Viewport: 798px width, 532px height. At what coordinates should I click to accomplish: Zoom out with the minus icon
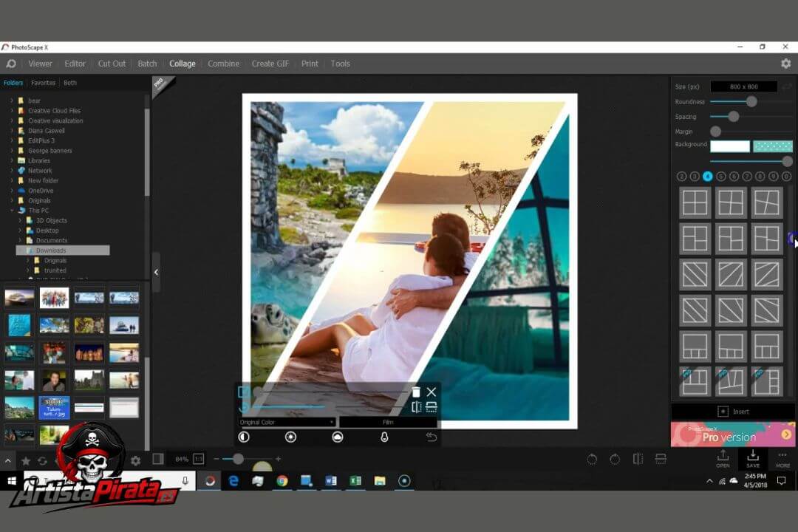216,459
